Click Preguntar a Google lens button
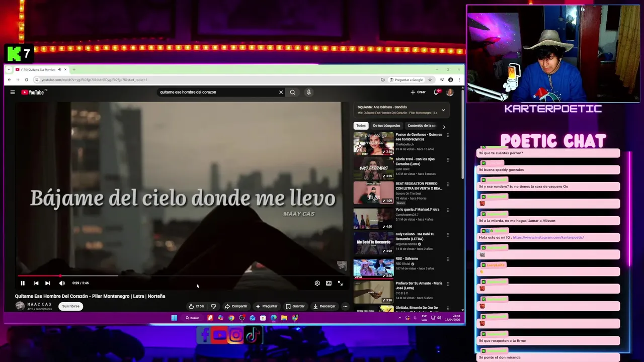The width and height of the screenshot is (644, 362). (x=407, y=80)
